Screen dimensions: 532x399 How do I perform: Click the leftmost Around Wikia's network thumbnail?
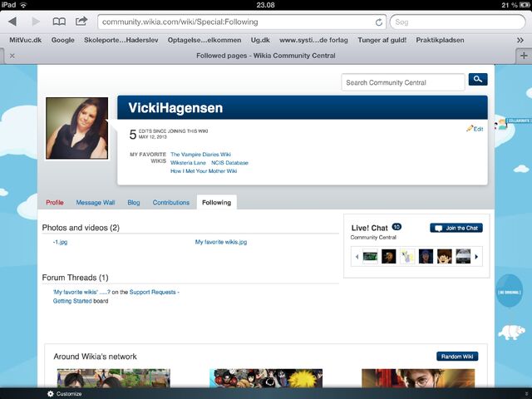pos(114,378)
